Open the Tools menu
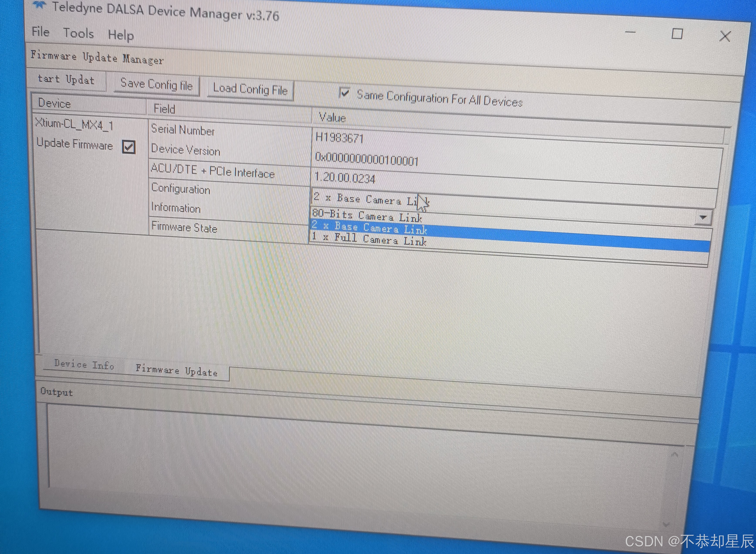756x554 pixels. pyautogui.click(x=78, y=33)
